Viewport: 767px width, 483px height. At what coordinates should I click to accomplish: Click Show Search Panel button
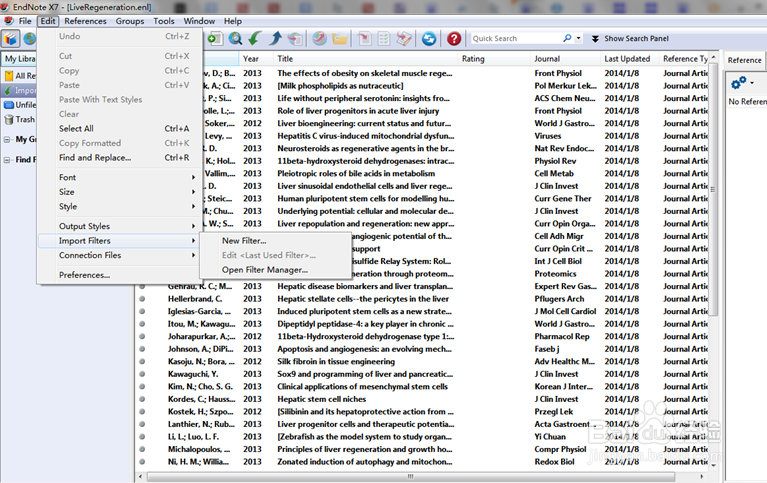click(x=630, y=38)
